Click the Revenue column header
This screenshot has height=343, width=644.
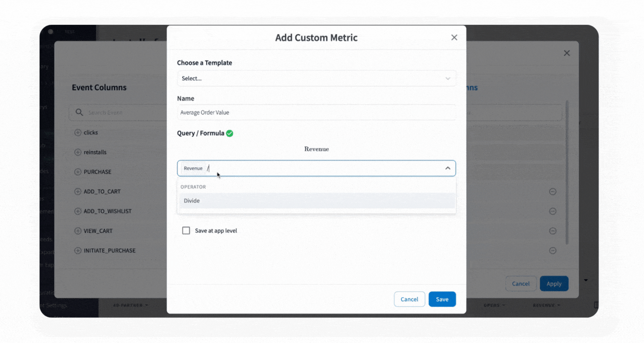546,305
